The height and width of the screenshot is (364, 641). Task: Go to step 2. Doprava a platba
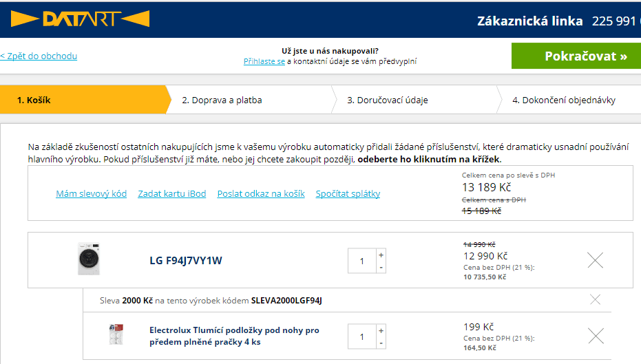click(x=222, y=100)
